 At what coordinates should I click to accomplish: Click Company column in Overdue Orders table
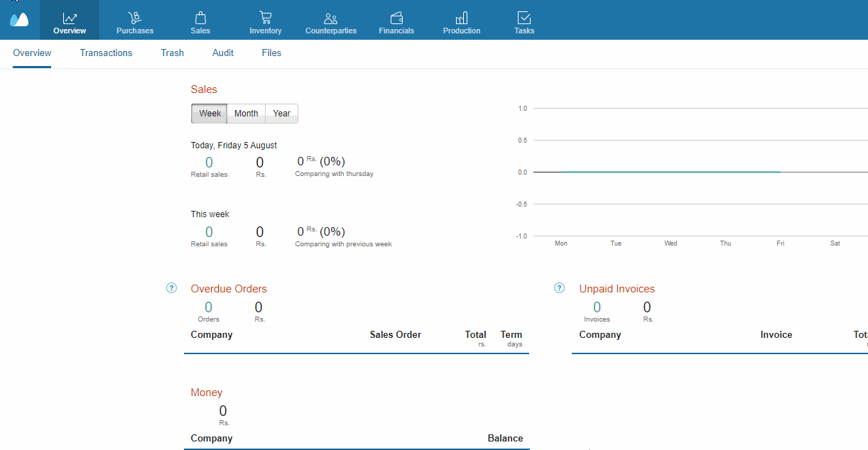pos(212,335)
